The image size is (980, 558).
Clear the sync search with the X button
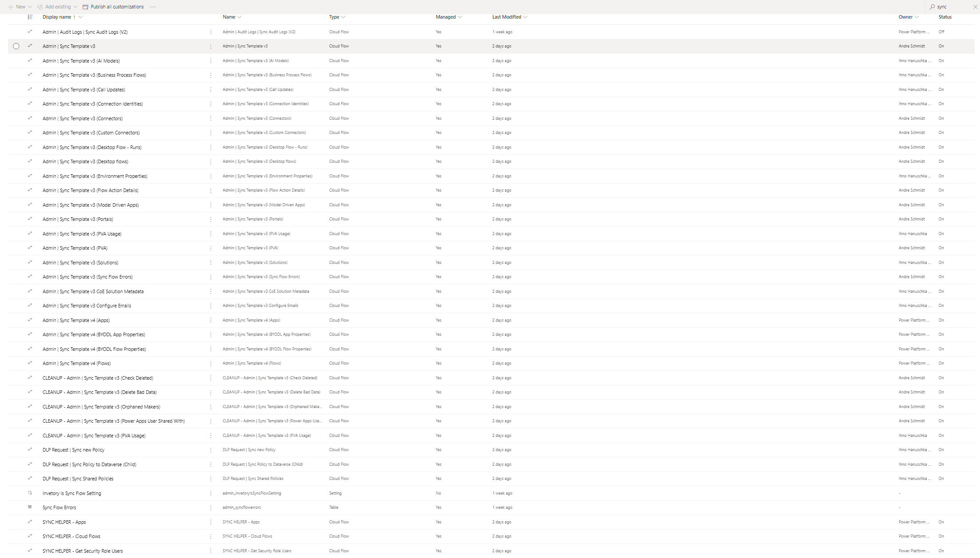pos(975,7)
